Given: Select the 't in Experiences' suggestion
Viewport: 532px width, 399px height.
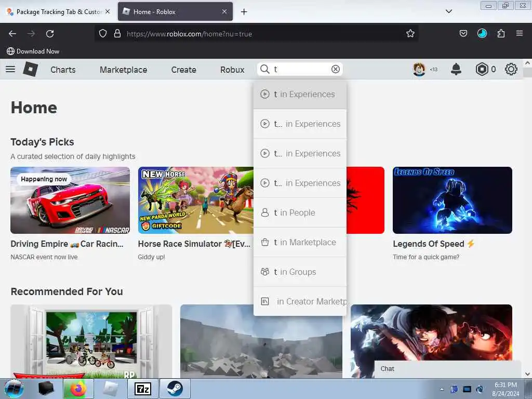Looking at the screenshot, I should [300, 94].
